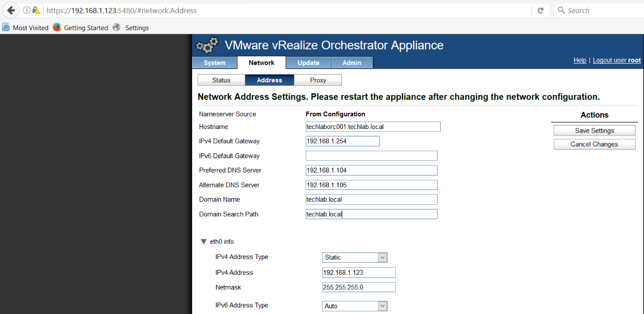Screen dimensions: 644x314
Task: Click the Most Visited bookmark label
Action: coord(30,28)
